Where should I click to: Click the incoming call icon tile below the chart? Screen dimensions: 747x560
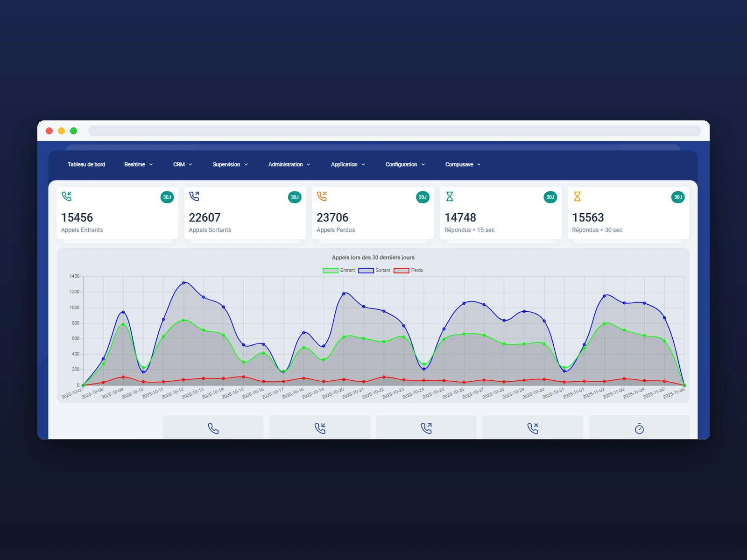(x=320, y=427)
